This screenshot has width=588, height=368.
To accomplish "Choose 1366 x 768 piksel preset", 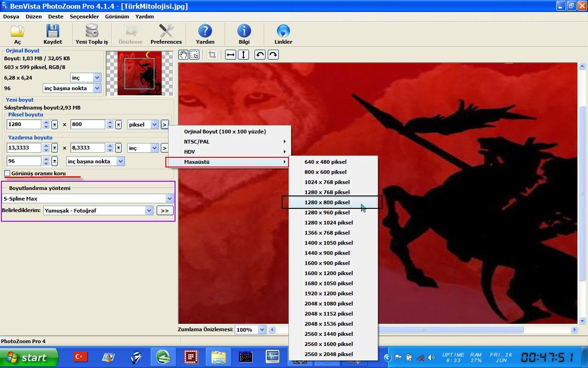I will pyautogui.click(x=333, y=233).
